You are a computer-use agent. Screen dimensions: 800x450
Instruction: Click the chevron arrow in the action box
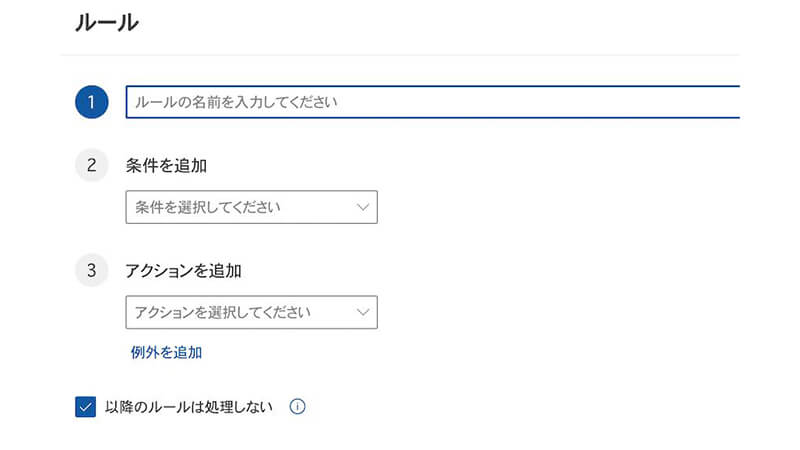point(362,312)
